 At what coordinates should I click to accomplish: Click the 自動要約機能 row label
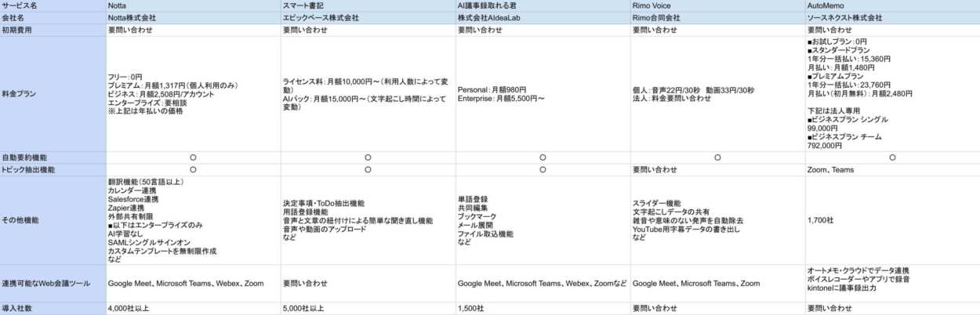click(24, 157)
